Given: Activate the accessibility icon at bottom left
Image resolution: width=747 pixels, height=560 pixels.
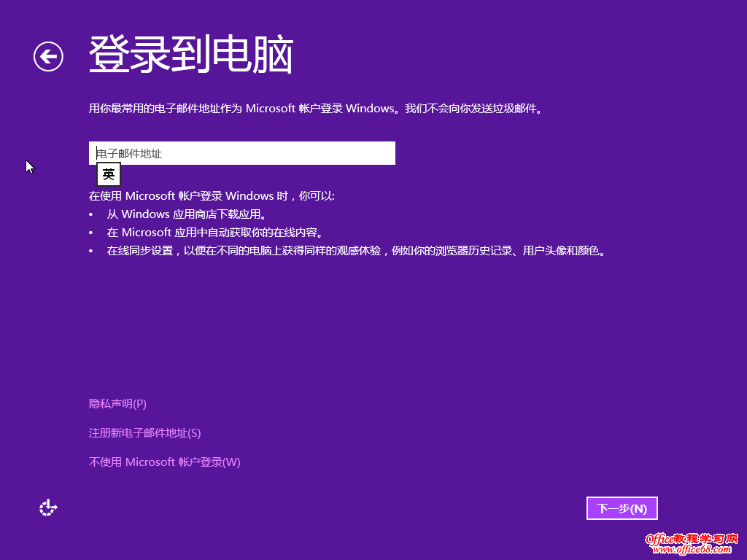Looking at the screenshot, I should tap(47, 507).
